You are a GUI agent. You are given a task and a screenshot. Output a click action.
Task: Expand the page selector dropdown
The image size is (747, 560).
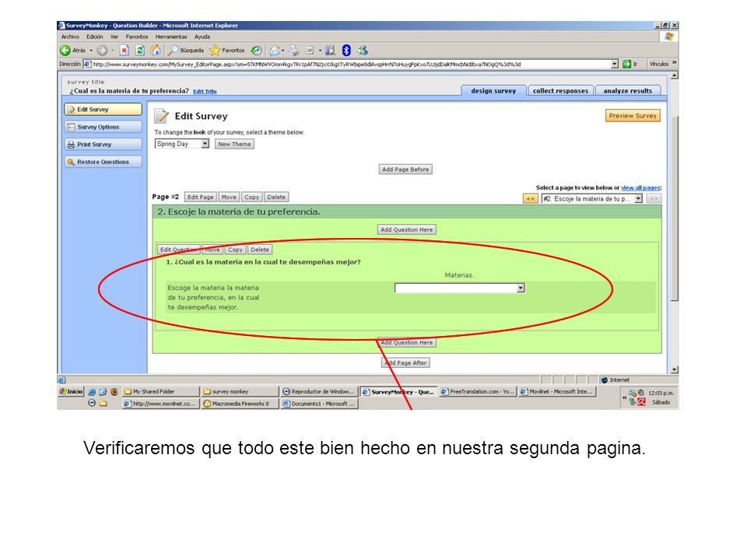[x=638, y=198]
